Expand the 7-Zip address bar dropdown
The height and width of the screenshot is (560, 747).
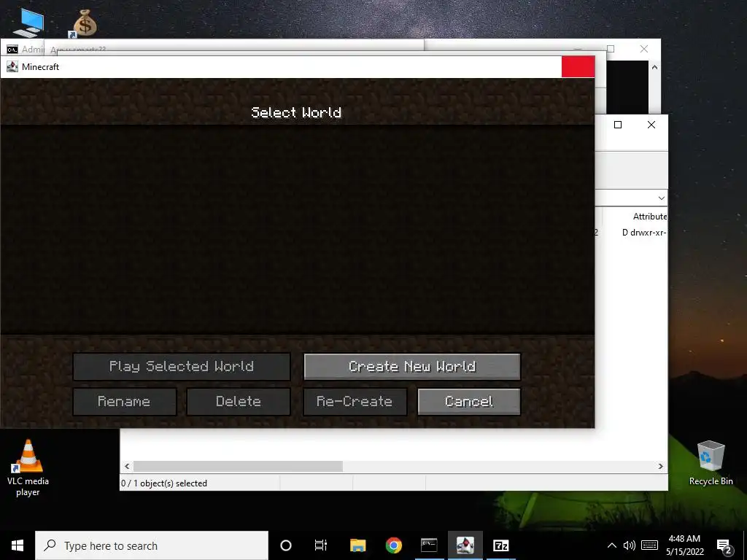tap(661, 198)
